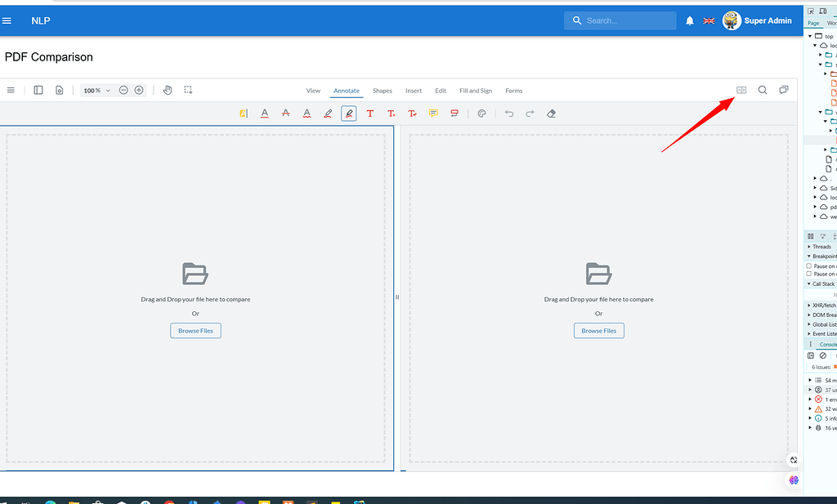Enable the Pan hand tool
The height and width of the screenshot is (504, 837).
pos(168,90)
